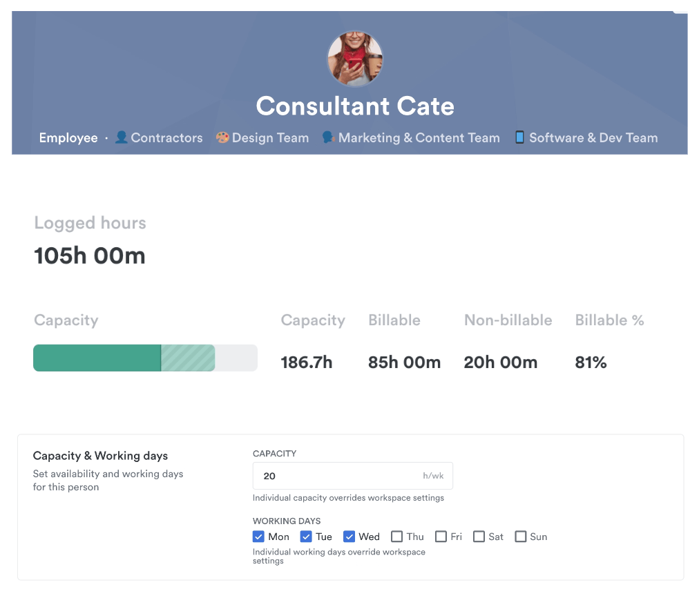Open the Design Team link

coord(270,137)
